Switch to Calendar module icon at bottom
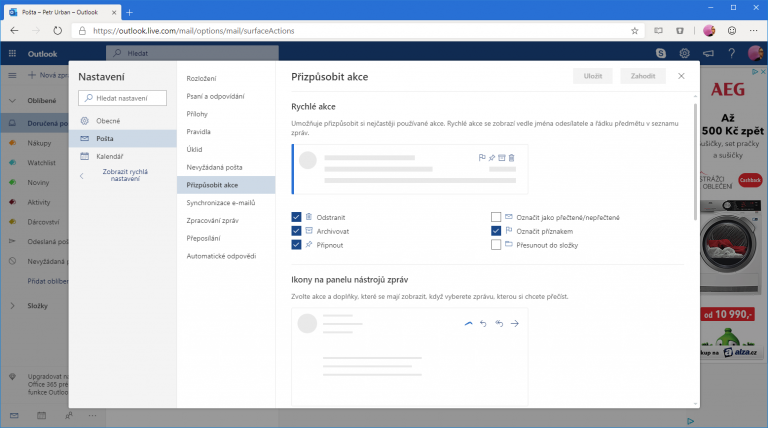Viewport: 768px width, 428px height. (x=42, y=416)
